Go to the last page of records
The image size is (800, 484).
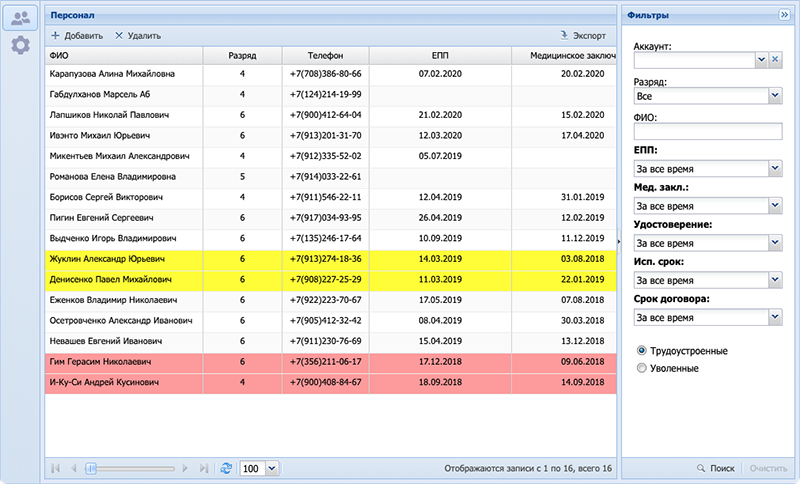coord(204,468)
